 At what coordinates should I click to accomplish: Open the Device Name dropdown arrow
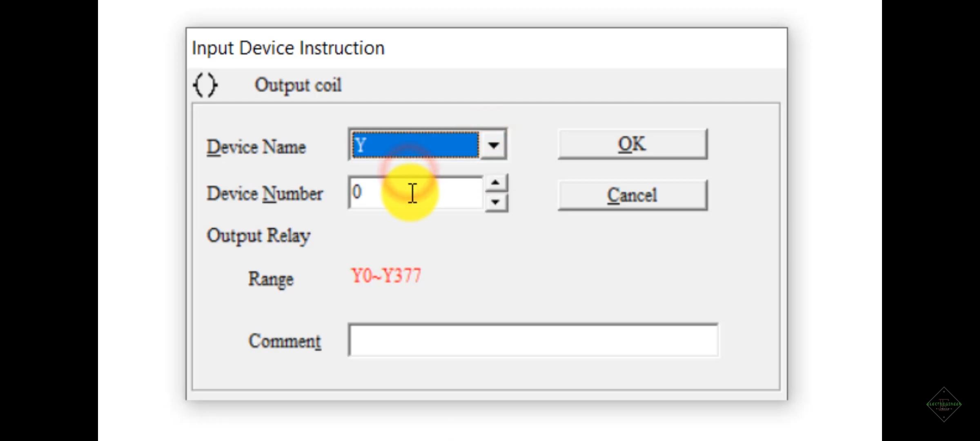coord(494,145)
